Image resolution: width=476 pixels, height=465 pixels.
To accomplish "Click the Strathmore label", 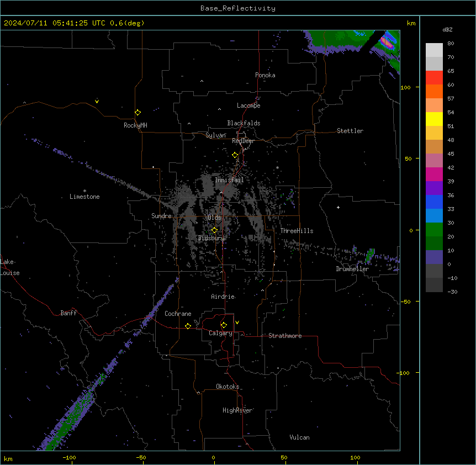I will coord(285,336).
